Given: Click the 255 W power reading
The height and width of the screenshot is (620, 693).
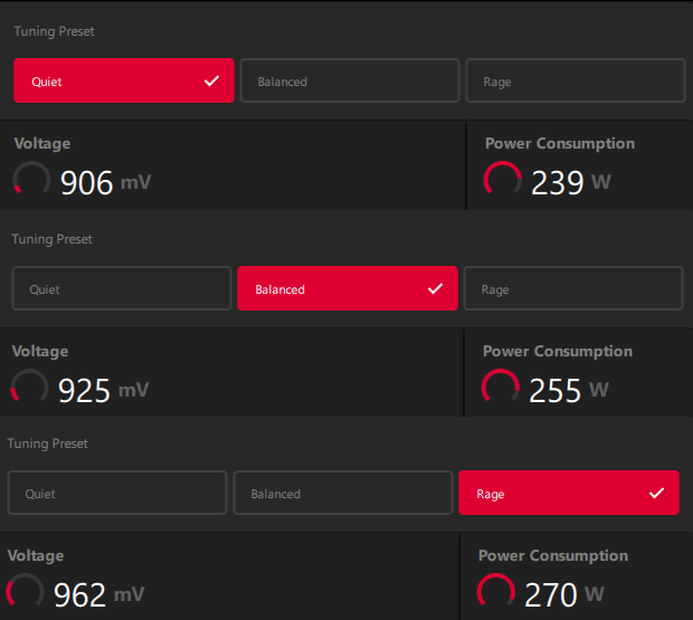Looking at the screenshot, I should pyautogui.click(x=569, y=390).
